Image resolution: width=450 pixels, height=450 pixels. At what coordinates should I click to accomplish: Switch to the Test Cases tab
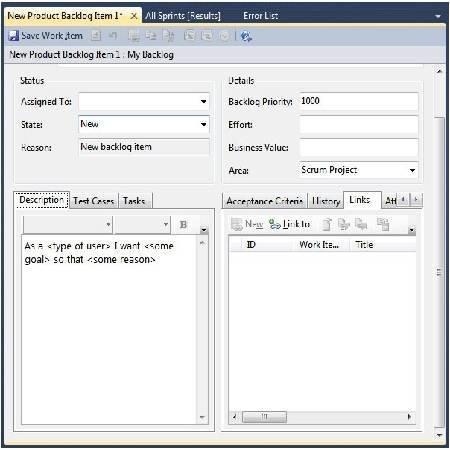[x=94, y=201]
